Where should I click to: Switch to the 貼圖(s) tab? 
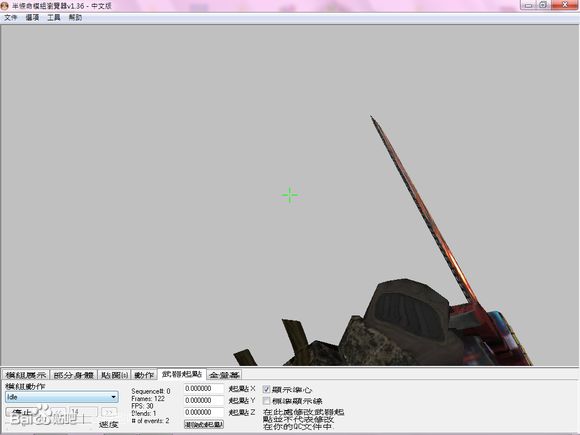[x=114, y=375]
